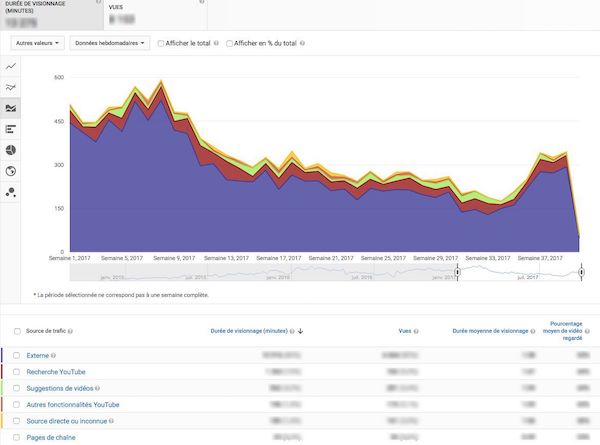Switch to the bubble chart view
This screenshot has width=600, height=445.
11,192
